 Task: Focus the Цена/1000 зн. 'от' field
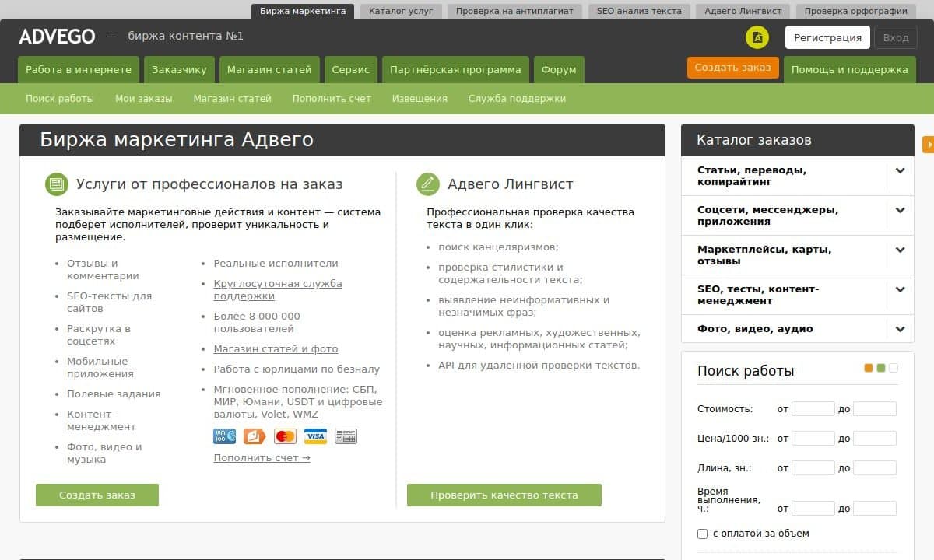point(813,439)
